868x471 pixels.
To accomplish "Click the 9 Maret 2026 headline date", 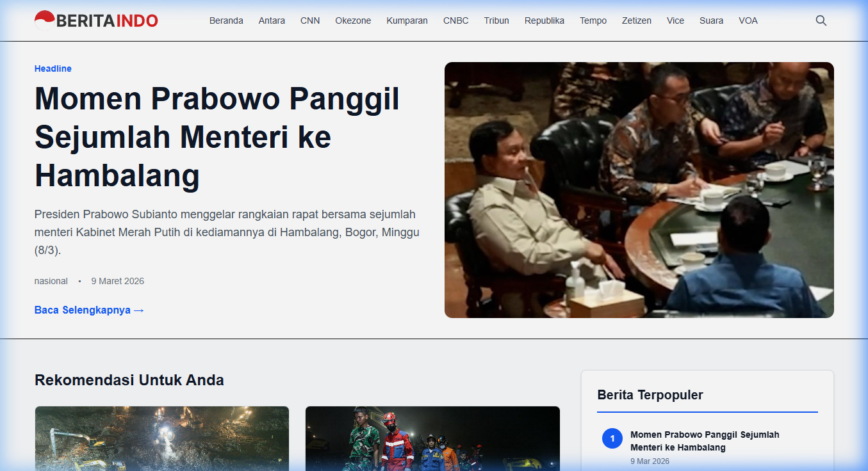I will point(118,281).
